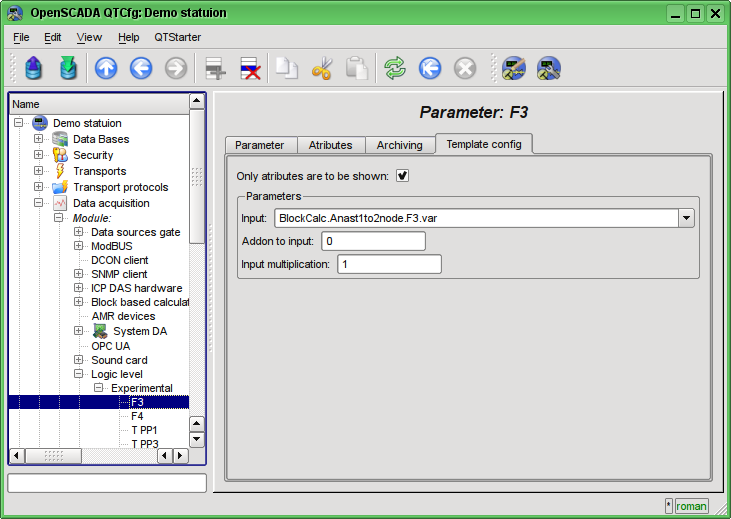Collapse the Data acquisition tree node
This screenshot has height=519, width=731.
click(x=39, y=203)
